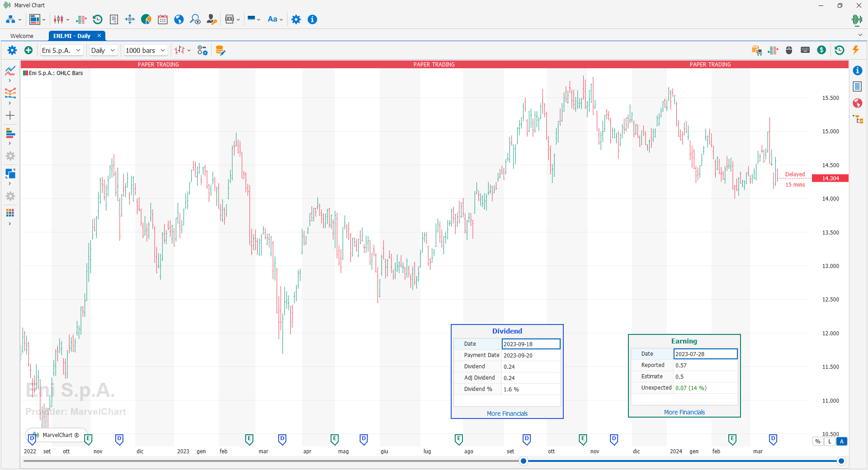The image size is (868, 470).
Task: Click the orange database edit icon
Action: 221,50
